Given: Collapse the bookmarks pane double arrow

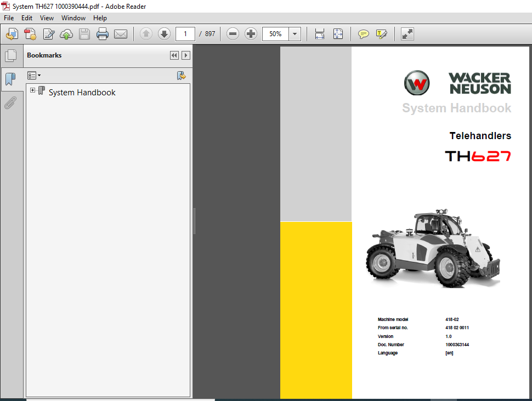Looking at the screenshot, I should 174,55.
